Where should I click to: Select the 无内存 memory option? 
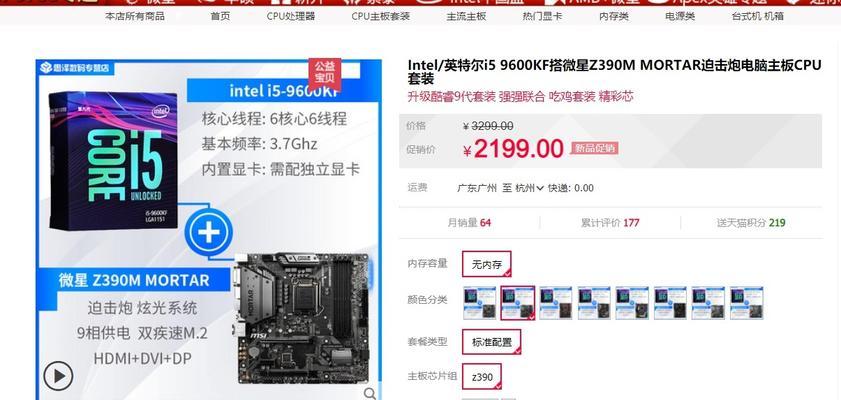click(486, 264)
